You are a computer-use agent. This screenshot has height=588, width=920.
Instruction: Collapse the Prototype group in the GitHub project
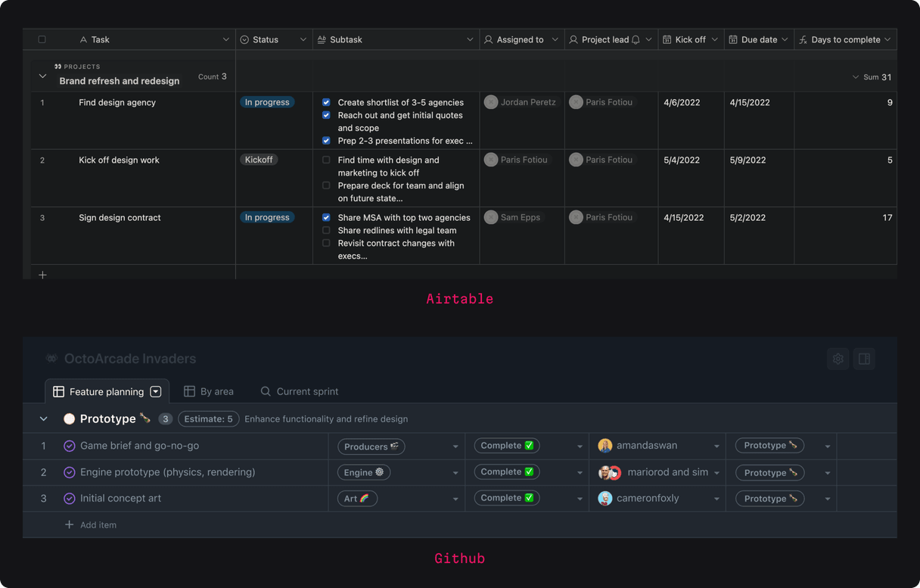pyautogui.click(x=43, y=418)
